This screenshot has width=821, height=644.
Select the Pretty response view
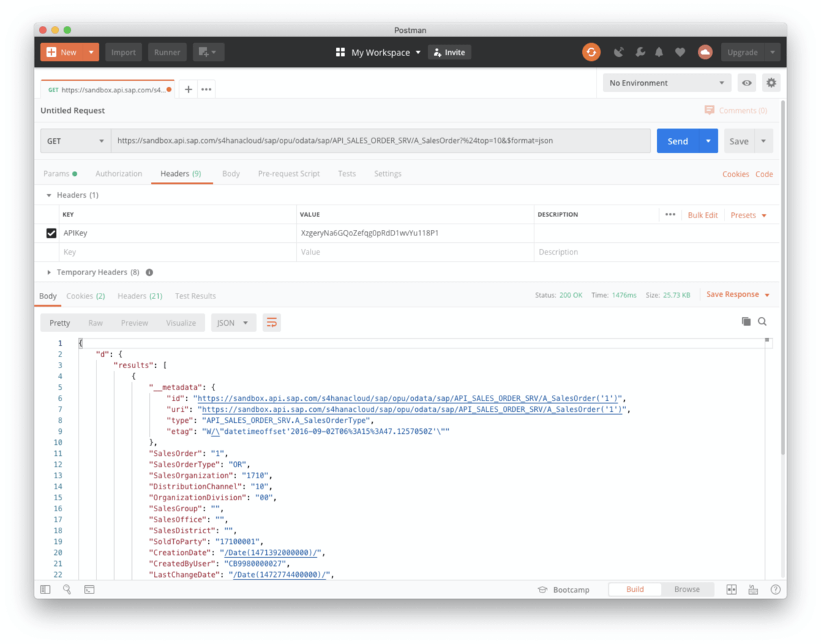60,323
